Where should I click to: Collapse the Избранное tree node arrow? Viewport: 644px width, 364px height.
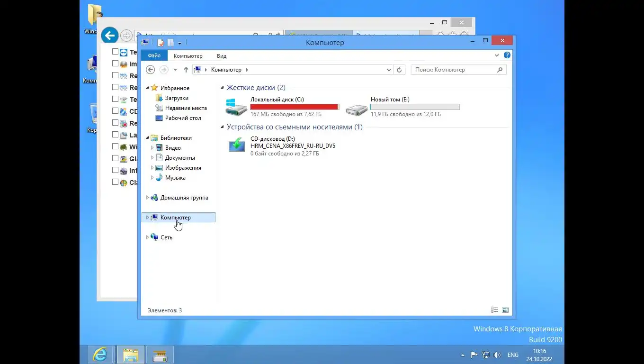tap(147, 88)
